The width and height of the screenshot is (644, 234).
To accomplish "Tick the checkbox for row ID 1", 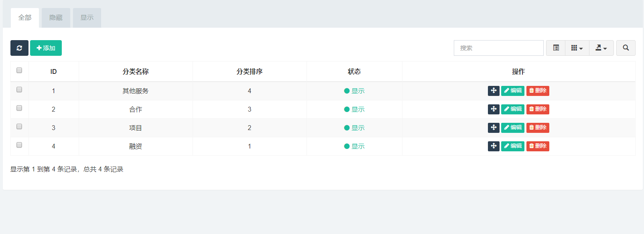I will [19, 90].
